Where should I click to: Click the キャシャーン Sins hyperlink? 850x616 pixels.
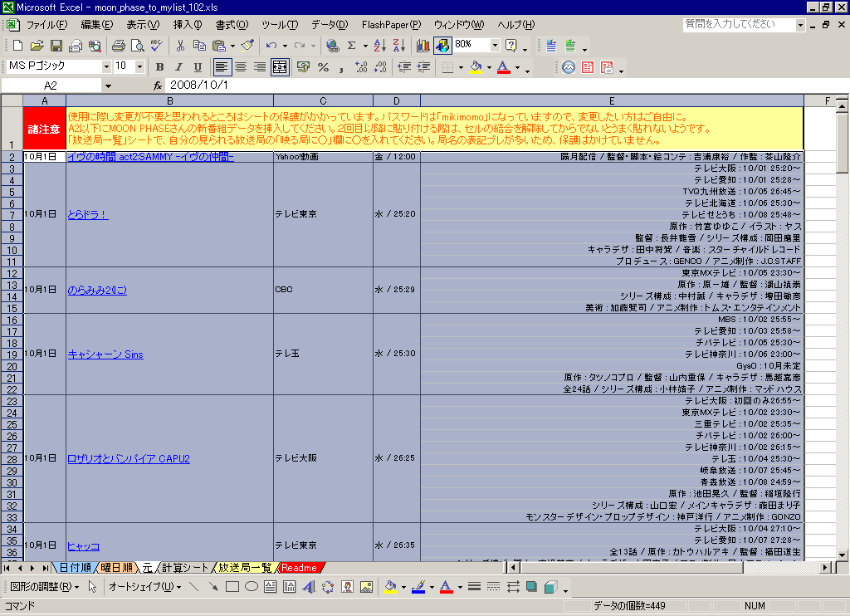[x=105, y=354]
